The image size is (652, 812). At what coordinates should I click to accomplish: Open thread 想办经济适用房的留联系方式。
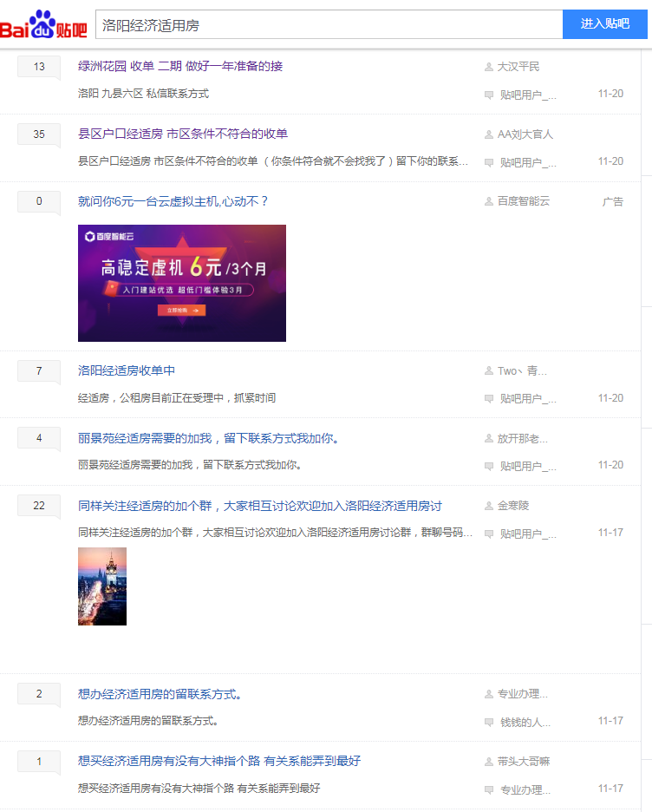coord(160,694)
